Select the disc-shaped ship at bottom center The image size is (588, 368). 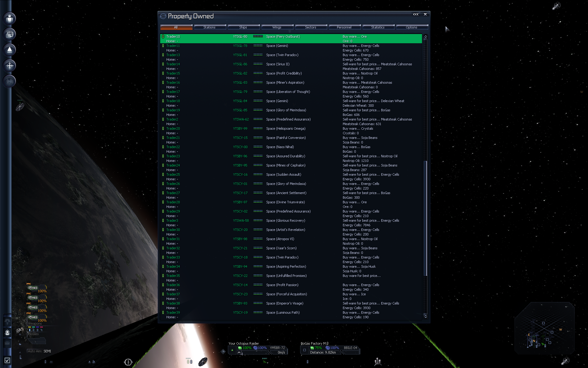[203, 362]
